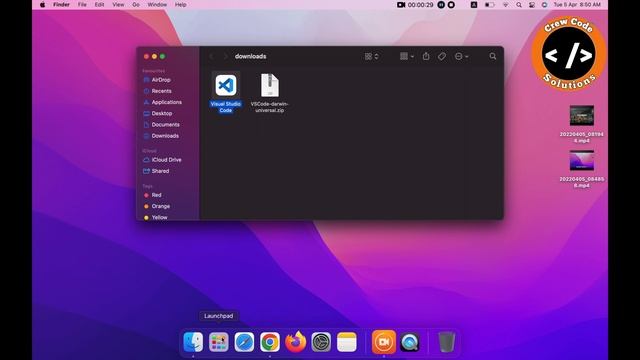Screen dimensions: 640x360
Task: Open the File menu
Action: pyautogui.click(x=82, y=4)
